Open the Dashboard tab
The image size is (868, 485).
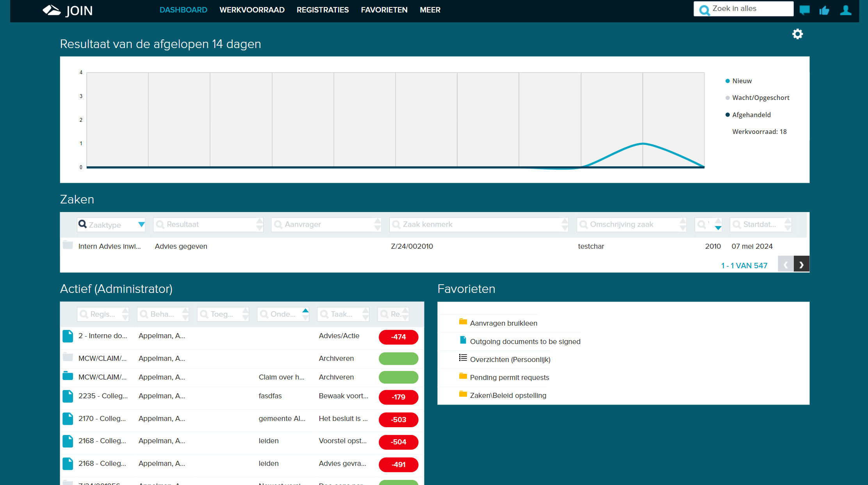coord(184,10)
